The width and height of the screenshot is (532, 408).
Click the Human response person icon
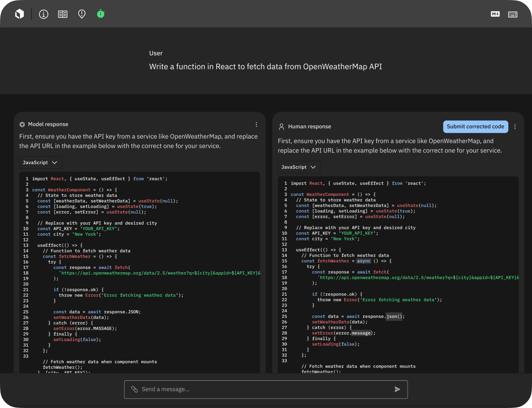pyautogui.click(x=281, y=127)
